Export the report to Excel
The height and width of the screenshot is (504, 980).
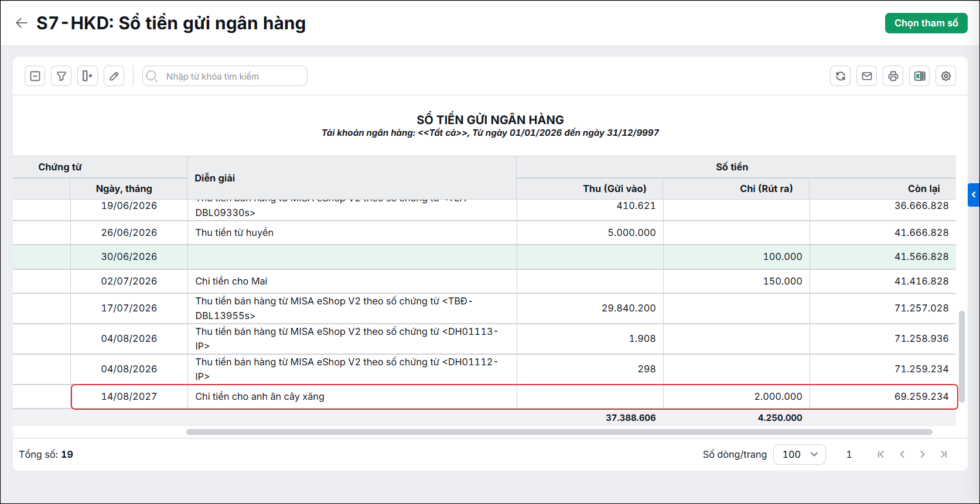[x=920, y=76]
